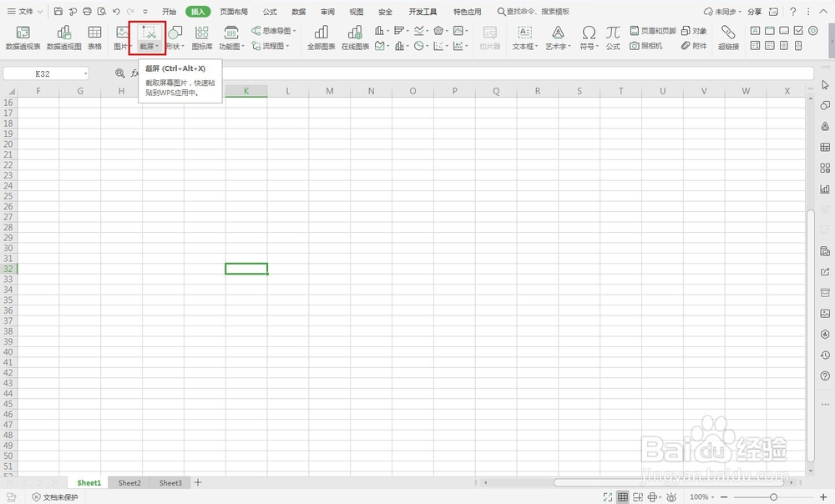Switch to the 页面布局 tab

pos(234,11)
